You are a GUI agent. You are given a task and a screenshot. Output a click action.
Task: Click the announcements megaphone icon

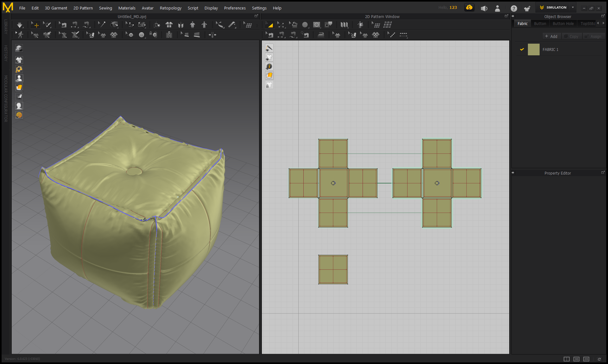point(484,9)
